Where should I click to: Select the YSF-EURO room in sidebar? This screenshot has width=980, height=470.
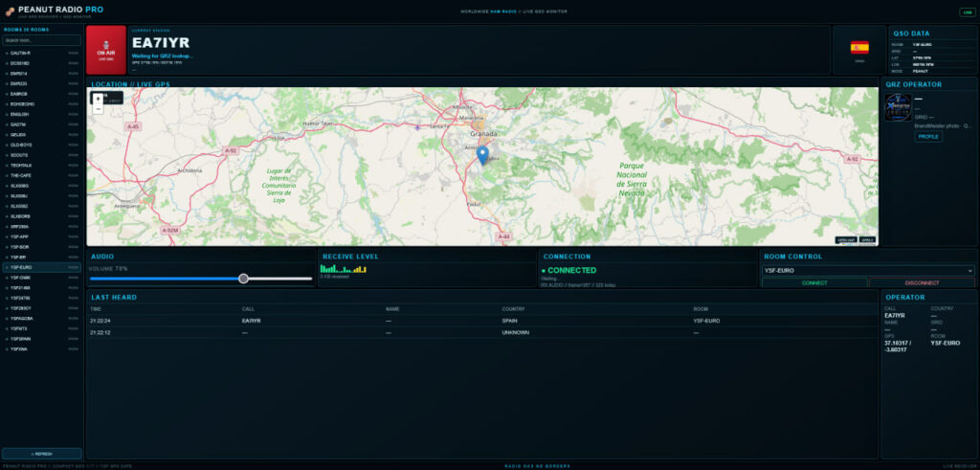click(x=42, y=267)
